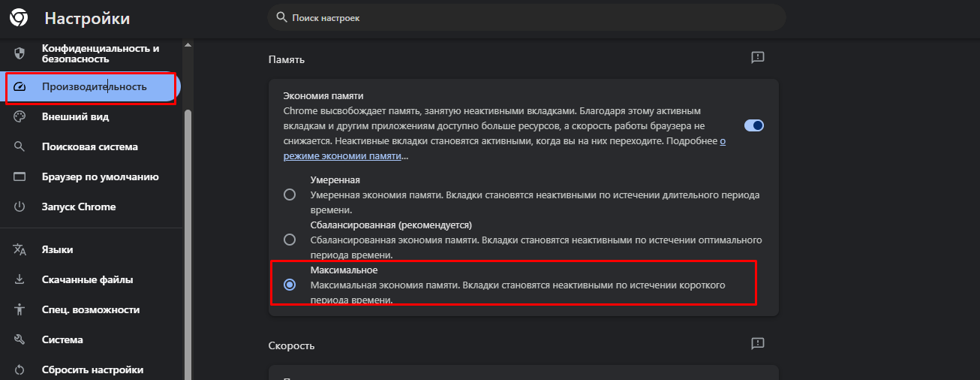Image resolution: width=980 pixels, height=380 pixels.
Task: Open Поисковая система settings section
Action: [89, 147]
